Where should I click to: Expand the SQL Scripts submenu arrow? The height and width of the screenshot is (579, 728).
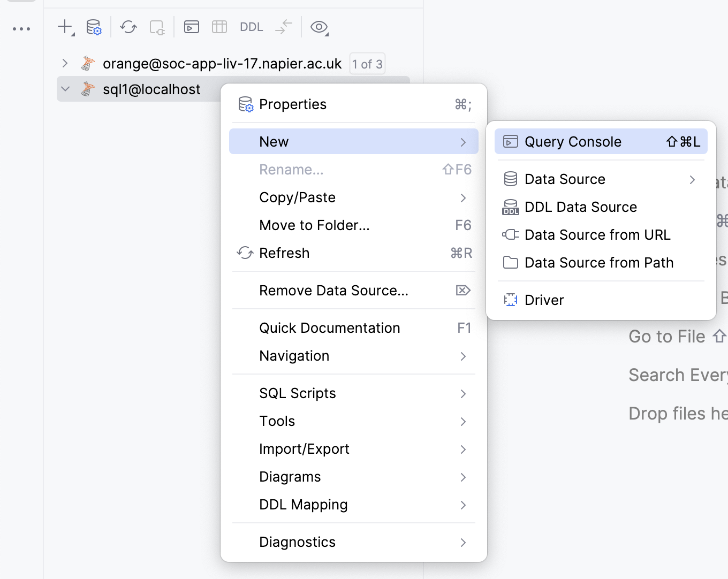(463, 394)
